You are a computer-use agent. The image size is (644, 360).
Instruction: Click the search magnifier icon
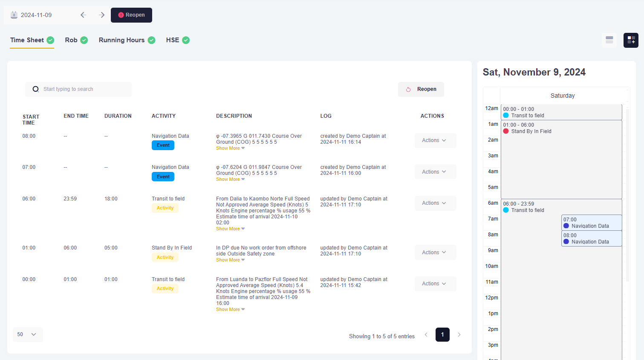coord(36,89)
